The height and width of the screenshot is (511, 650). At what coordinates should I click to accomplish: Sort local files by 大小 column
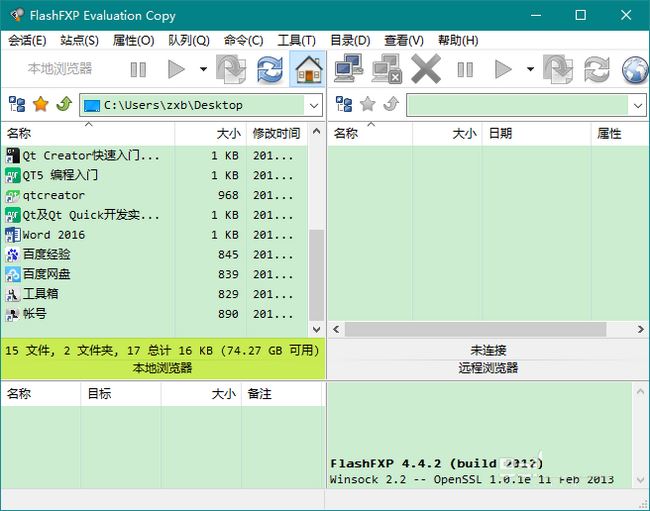(x=211, y=133)
